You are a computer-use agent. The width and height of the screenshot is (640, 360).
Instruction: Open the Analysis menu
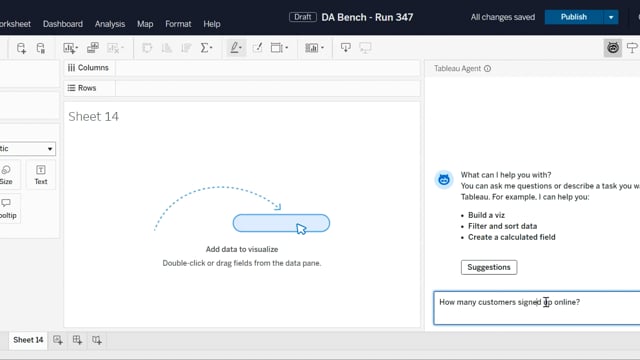click(110, 24)
